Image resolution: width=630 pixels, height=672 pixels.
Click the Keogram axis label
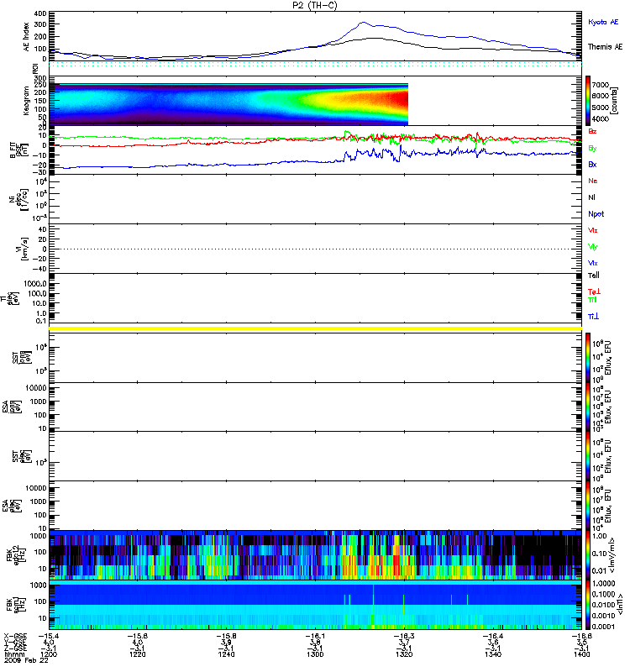[x=26, y=100]
